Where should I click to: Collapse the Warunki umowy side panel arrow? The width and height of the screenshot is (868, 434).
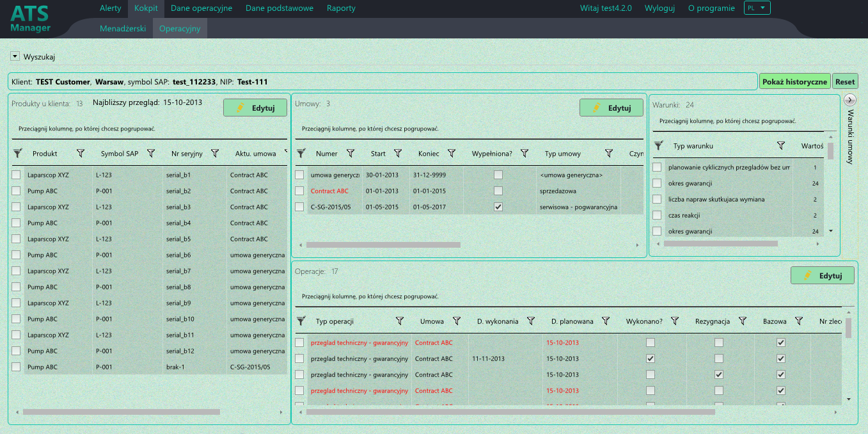[x=850, y=99]
